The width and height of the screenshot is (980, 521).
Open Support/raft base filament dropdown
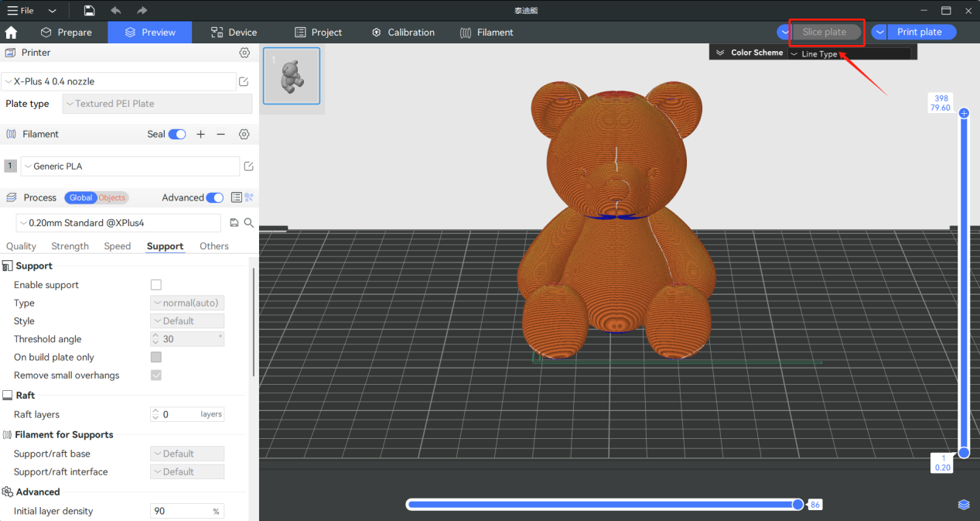[x=186, y=454]
